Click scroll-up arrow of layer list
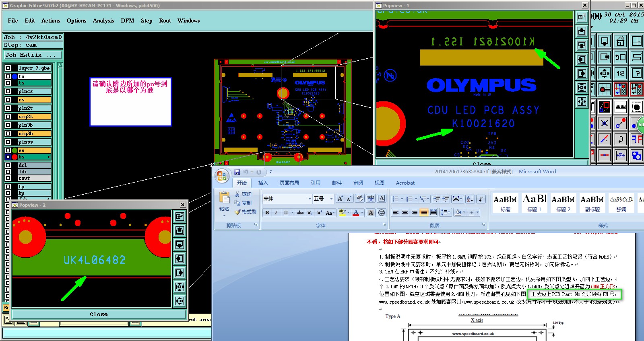The width and height of the screenshot is (644, 341). (60, 65)
